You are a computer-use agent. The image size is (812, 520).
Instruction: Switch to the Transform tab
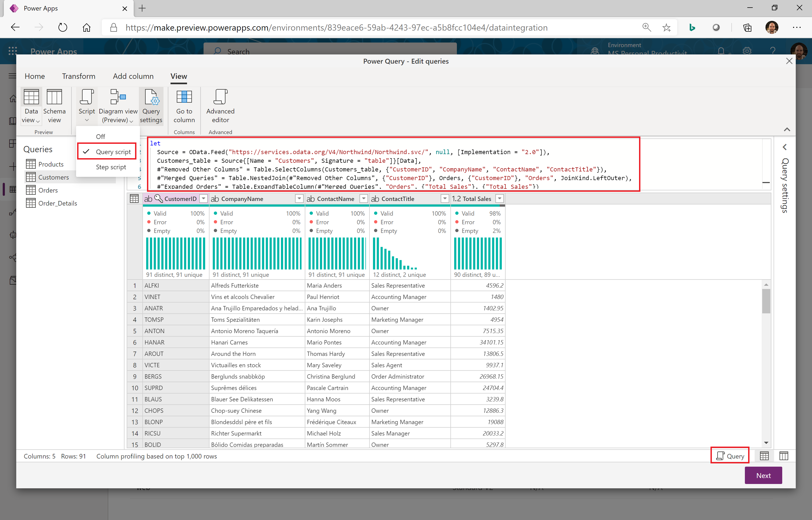point(78,76)
